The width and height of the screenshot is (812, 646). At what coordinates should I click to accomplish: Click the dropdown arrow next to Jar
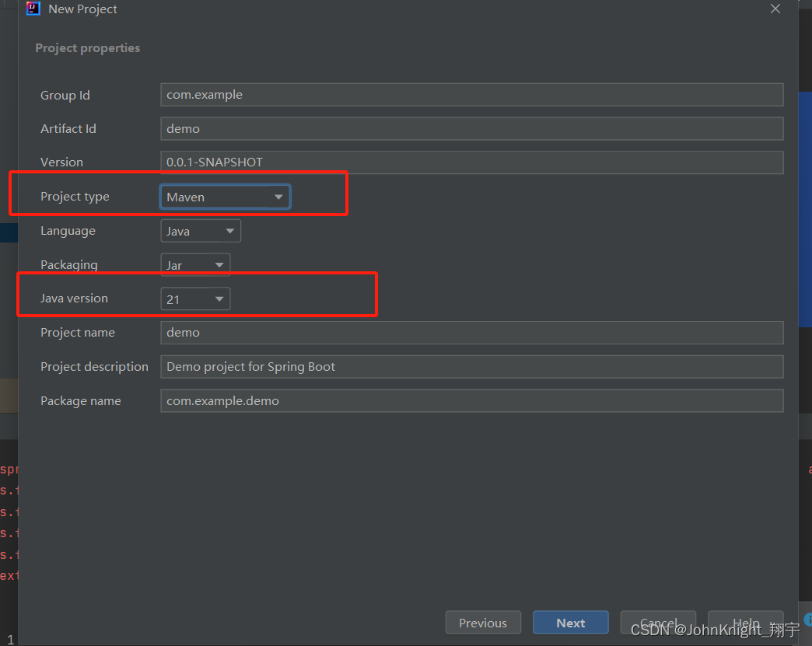pos(219,264)
